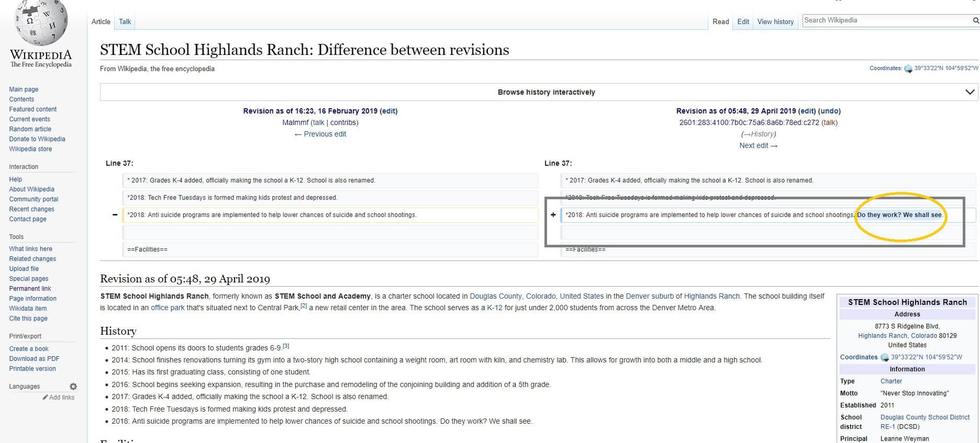
Task: Click the search magnifier icon
Action: click(975, 20)
